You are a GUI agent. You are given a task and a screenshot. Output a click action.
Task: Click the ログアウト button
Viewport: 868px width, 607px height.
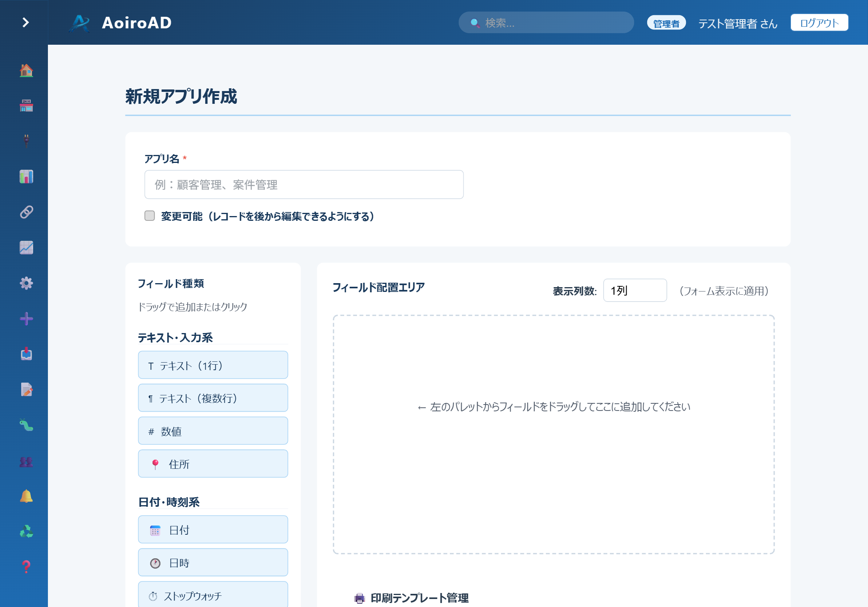click(819, 23)
